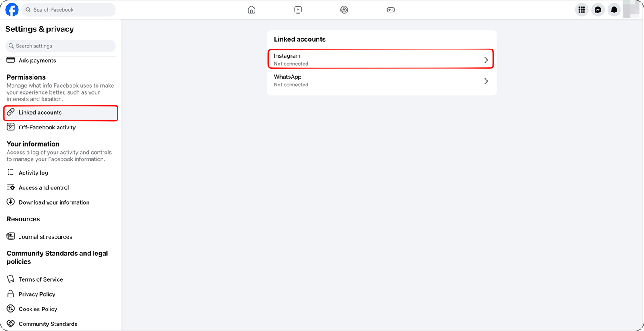The height and width of the screenshot is (331, 644).
Task: Open the Messenger icon
Action: click(x=598, y=9)
